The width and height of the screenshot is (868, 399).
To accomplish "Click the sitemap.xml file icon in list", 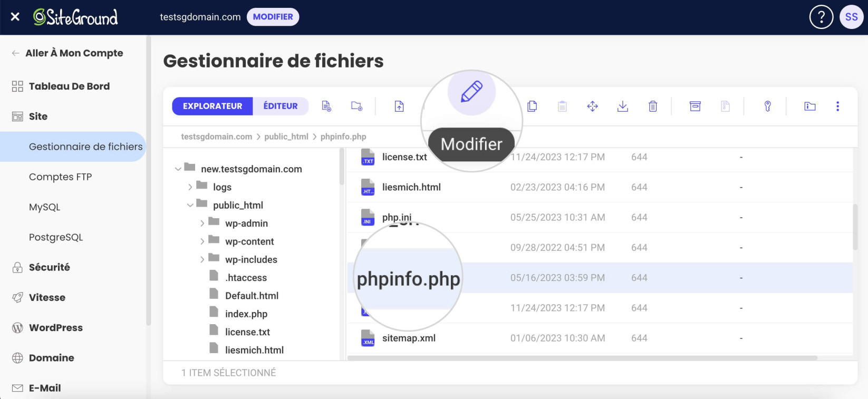I will [368, 338].
